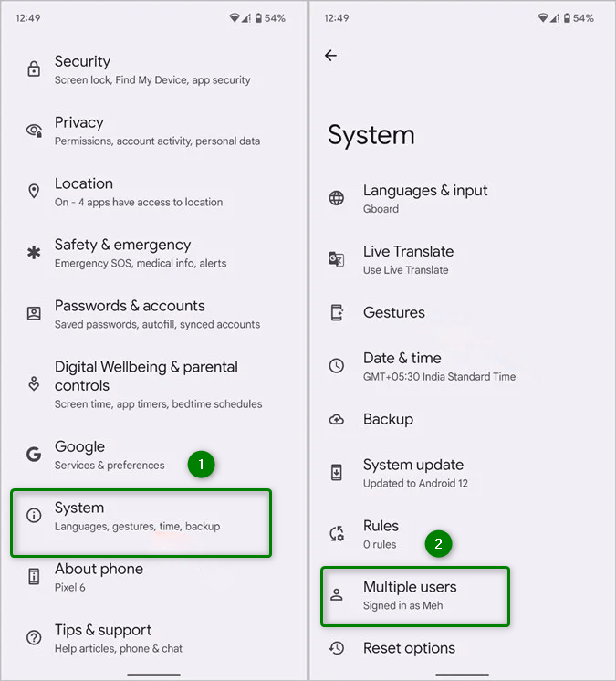616x681 pixels.
Task: Open Privacy settings
Action: 154,131
